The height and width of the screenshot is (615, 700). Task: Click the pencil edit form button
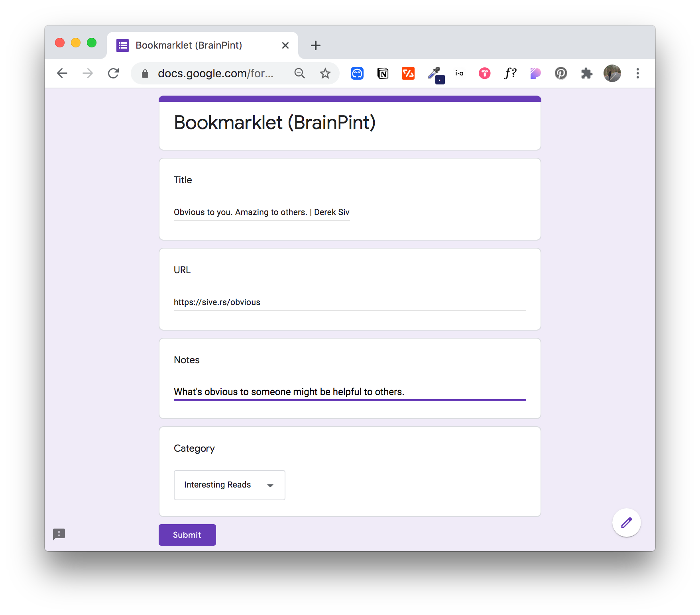pyautogui.click(x=627, y=523)
